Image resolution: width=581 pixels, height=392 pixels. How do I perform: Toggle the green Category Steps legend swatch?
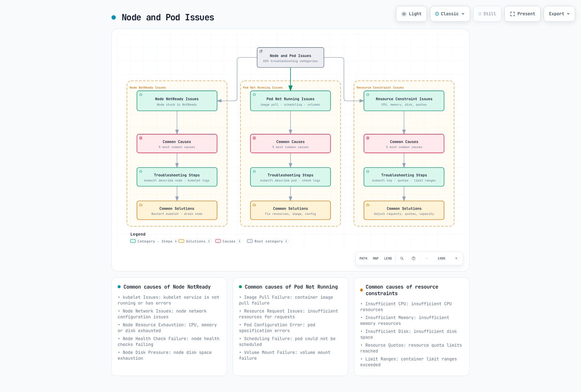tap(133, 241)
